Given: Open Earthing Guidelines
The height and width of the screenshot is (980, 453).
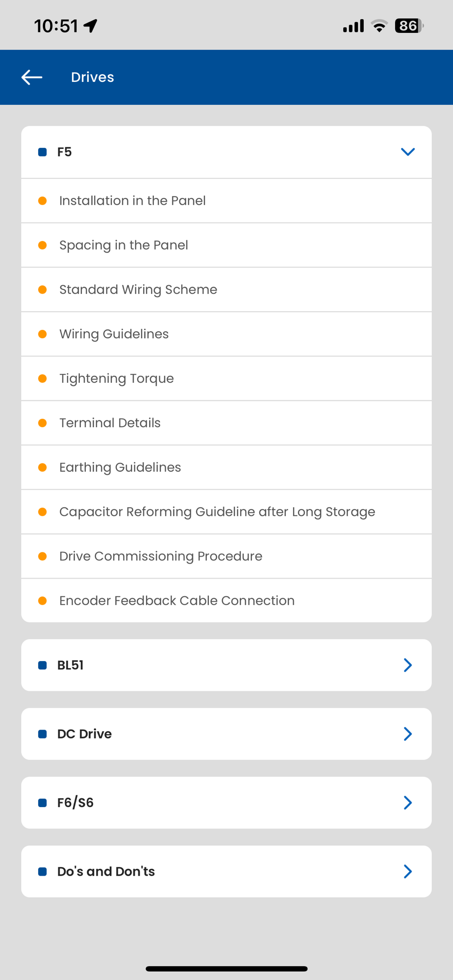Looking at the screenshot, I should [x=120, y=467].
